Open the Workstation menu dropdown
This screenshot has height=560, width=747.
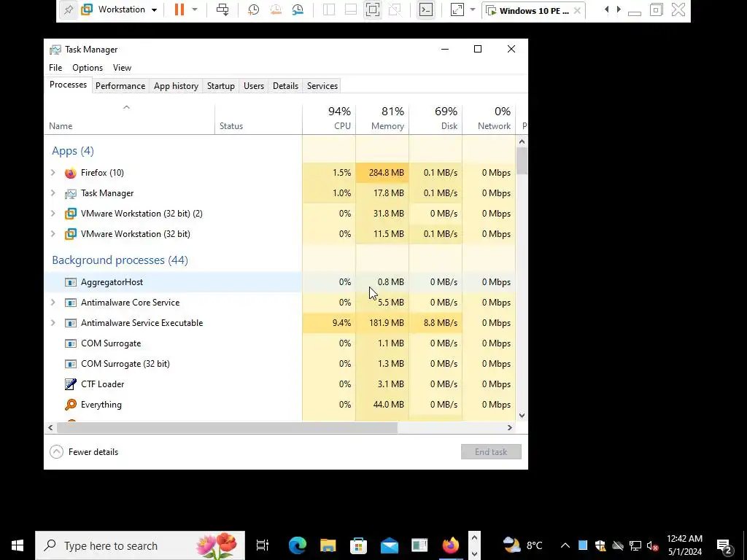click(119, 9)
